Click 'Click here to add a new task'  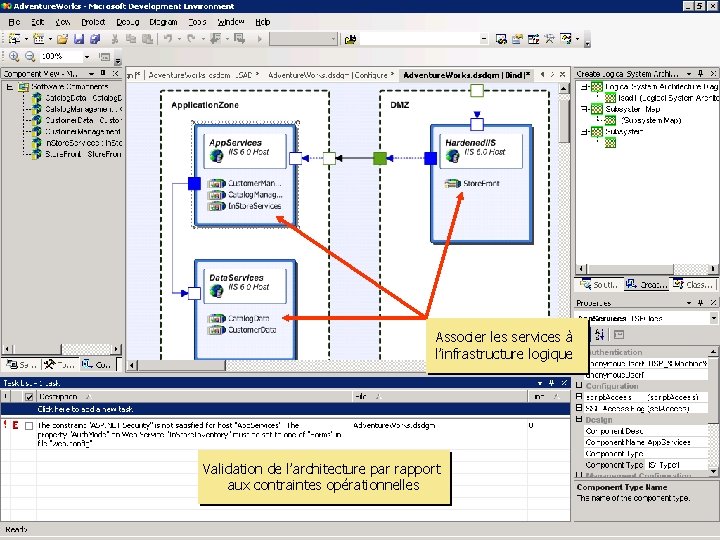coord(85,409)
